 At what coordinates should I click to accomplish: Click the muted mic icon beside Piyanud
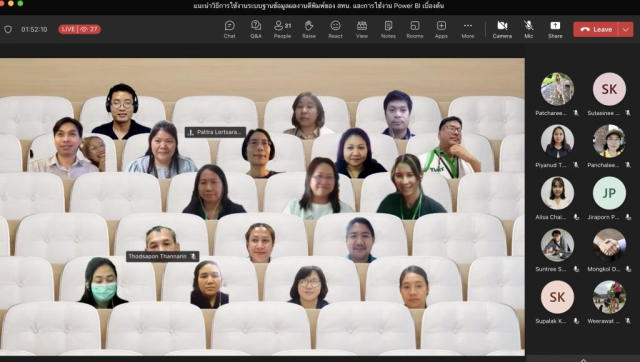pos(576,165)
